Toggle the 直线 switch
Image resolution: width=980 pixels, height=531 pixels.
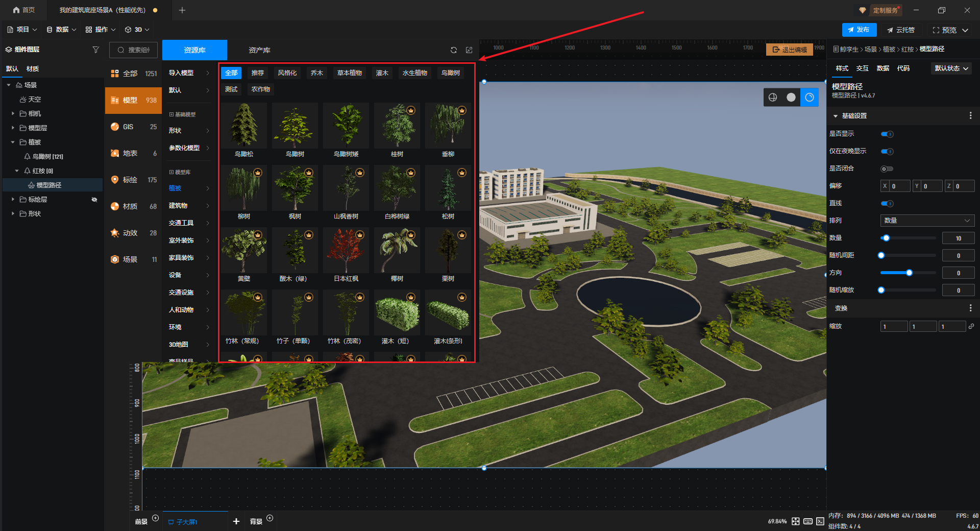pyautogui.click(x=887, y=204)
